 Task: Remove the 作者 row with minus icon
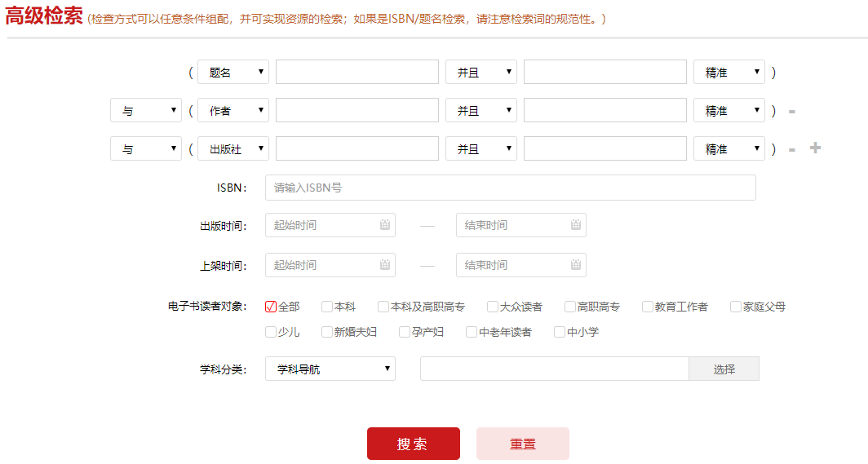pos(791,111)
